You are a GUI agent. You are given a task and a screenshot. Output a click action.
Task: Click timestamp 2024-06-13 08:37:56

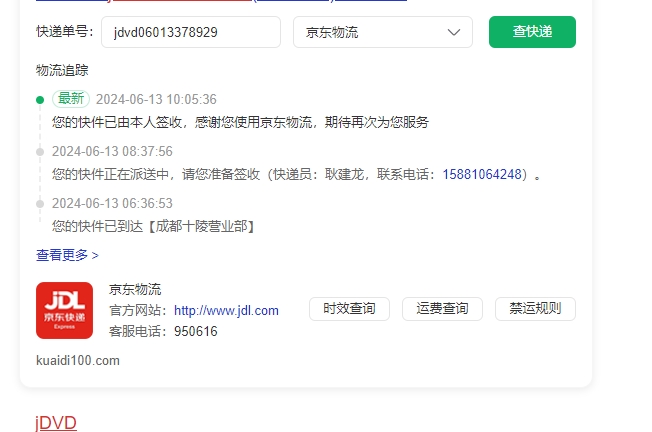pos(112,151)
